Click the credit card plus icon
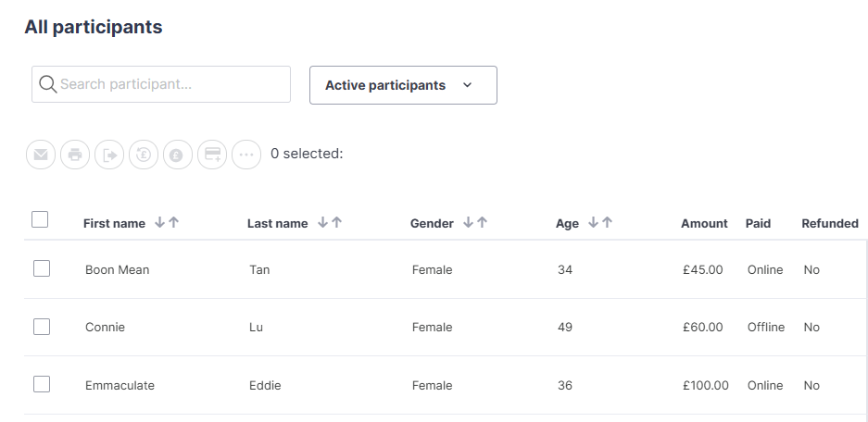The width and height of the screenshot is (868, 422). tap(212, 155)
